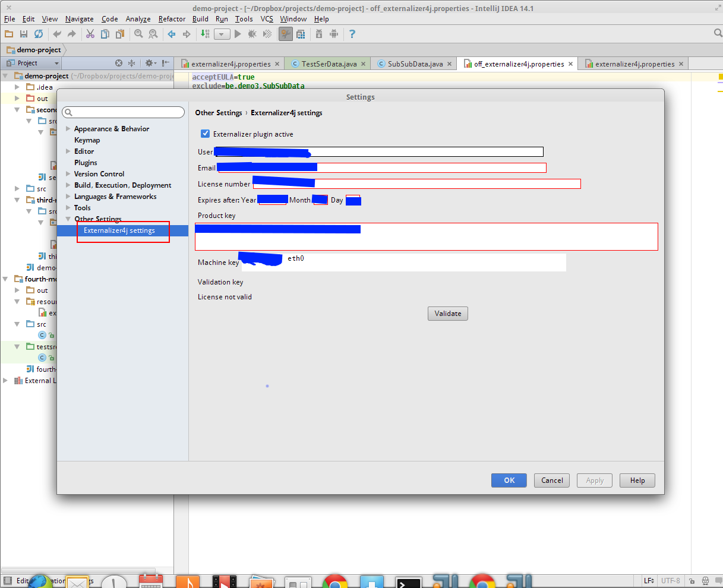Click OK in Settings dialog

pos(509,480)
